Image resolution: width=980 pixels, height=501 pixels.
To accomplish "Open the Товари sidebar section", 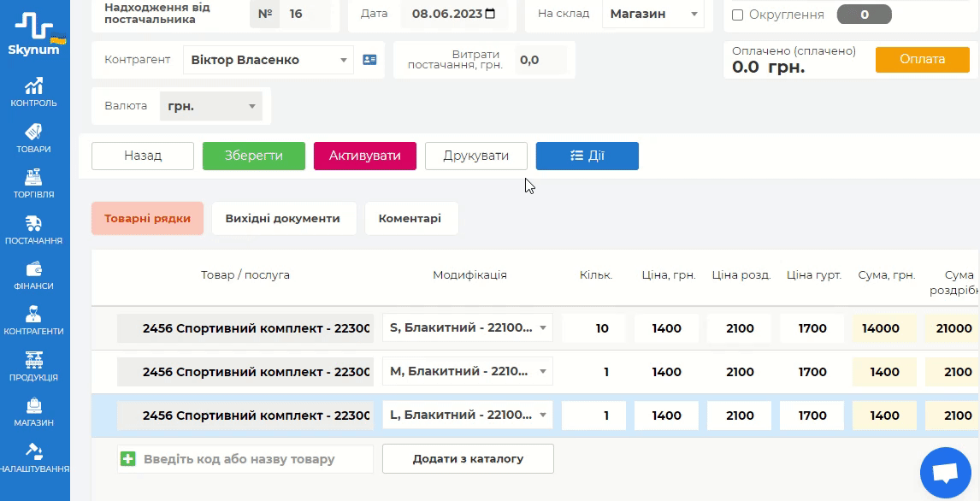I will point(33,138).
